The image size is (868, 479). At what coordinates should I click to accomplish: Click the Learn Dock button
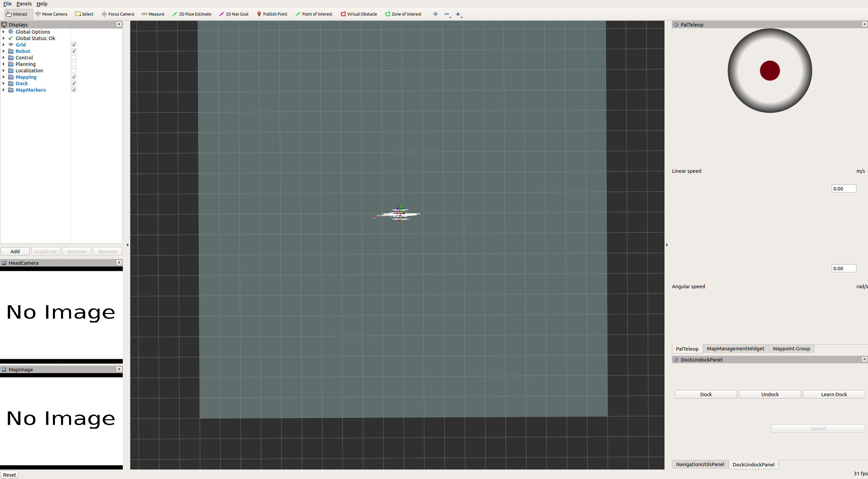pyautogui.click(x=834, y=394)
